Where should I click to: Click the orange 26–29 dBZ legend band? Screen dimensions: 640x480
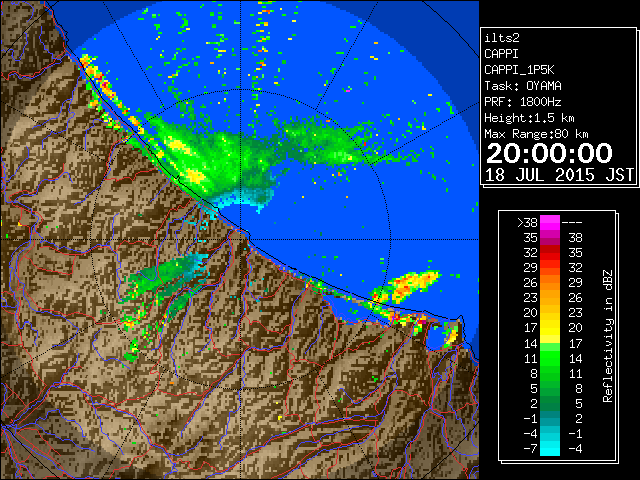tap(550, 282)
